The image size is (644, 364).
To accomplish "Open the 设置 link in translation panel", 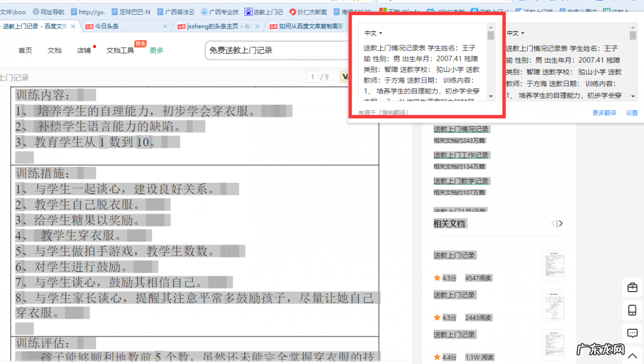I will (x=631, y=113).
